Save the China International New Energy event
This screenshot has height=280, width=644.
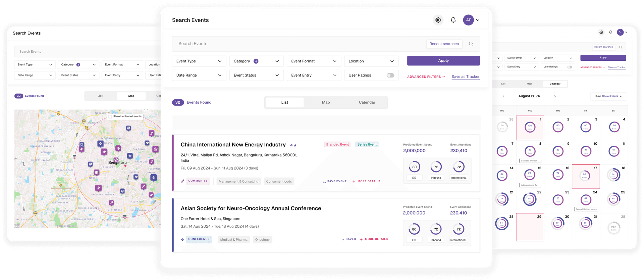click(x=335, y=181)
